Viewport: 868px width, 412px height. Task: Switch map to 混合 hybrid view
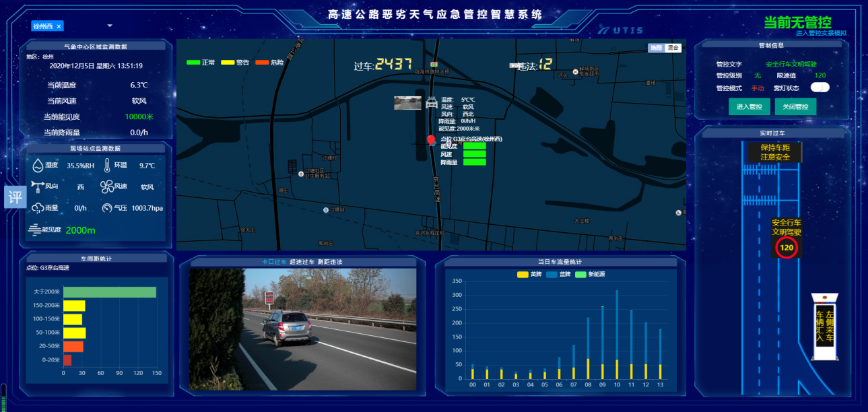pos(673,48)
